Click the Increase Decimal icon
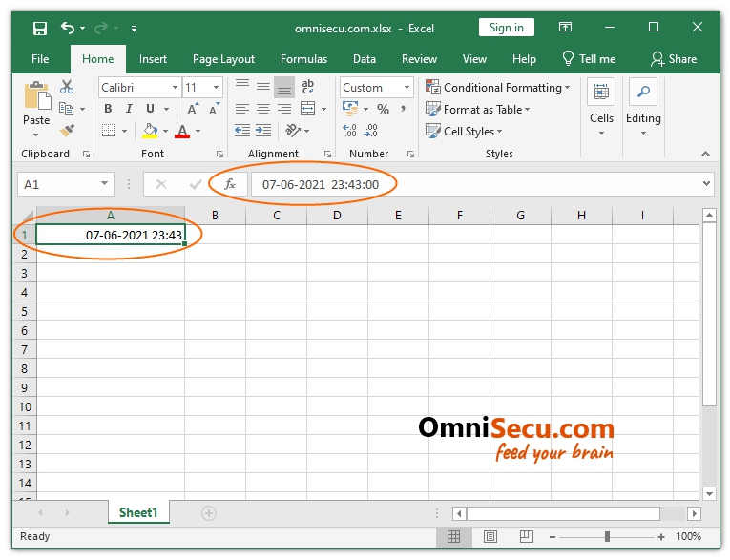This screenshot has height=560, width=730. [x=349, y=131]
